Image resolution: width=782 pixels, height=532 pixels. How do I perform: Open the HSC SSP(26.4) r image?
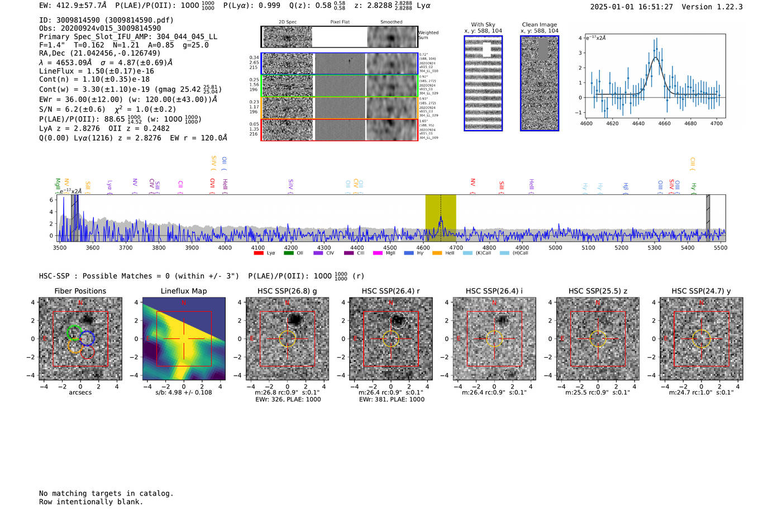[x=391, y=339]
